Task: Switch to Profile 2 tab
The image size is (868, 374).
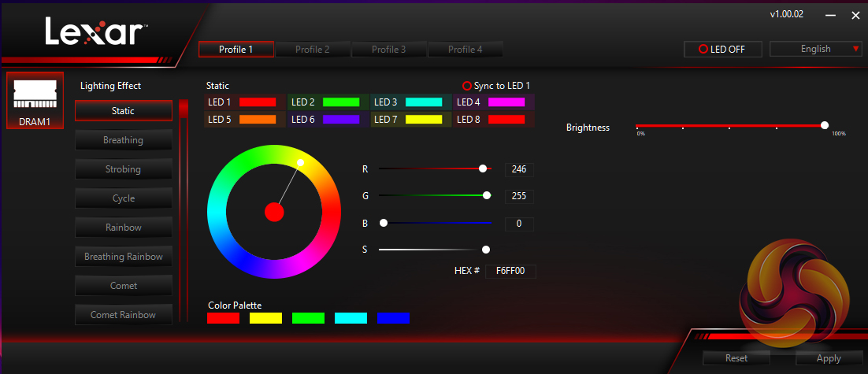Action: (x=312, y=50)
